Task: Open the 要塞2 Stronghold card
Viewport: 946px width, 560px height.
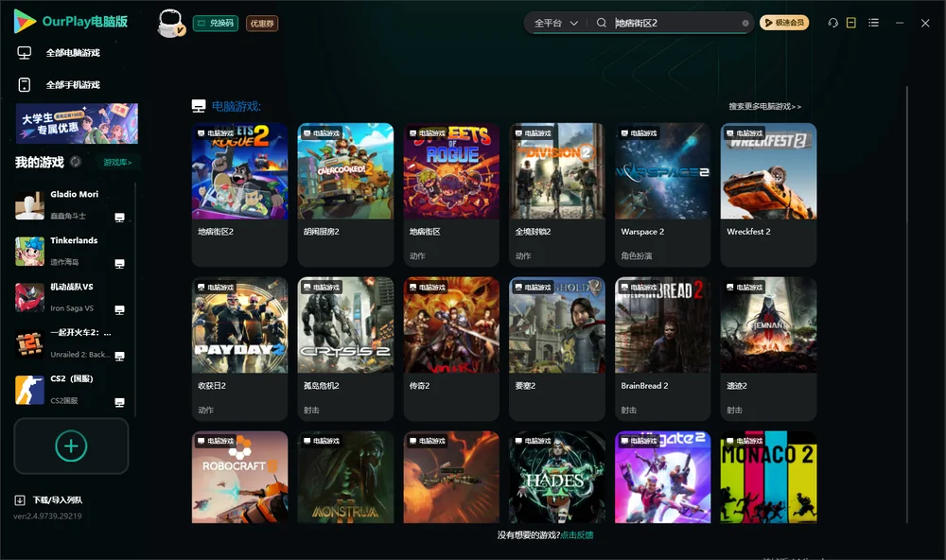Action: 557,349
